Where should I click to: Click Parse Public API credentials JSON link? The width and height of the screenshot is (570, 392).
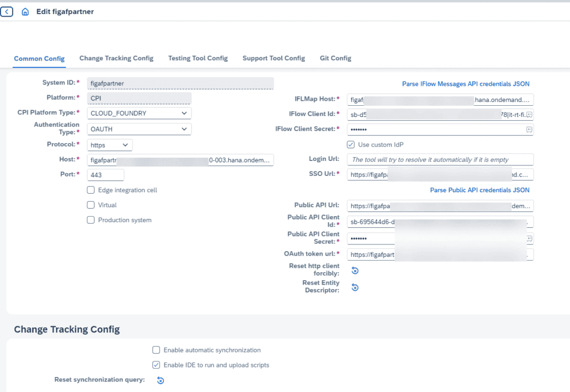click(x=480, y=190)
